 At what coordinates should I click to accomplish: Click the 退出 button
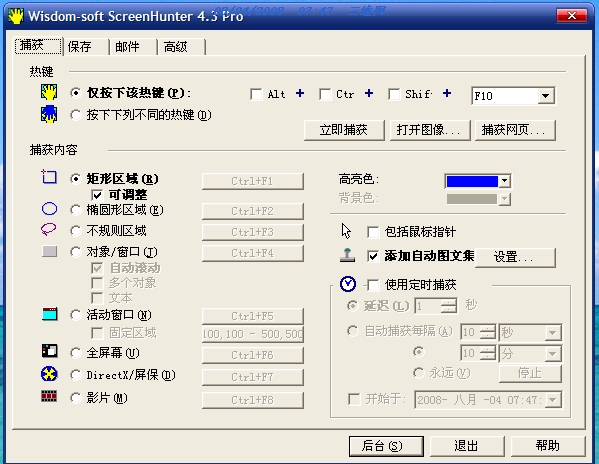pyautogui.click(x=467, y=446)
